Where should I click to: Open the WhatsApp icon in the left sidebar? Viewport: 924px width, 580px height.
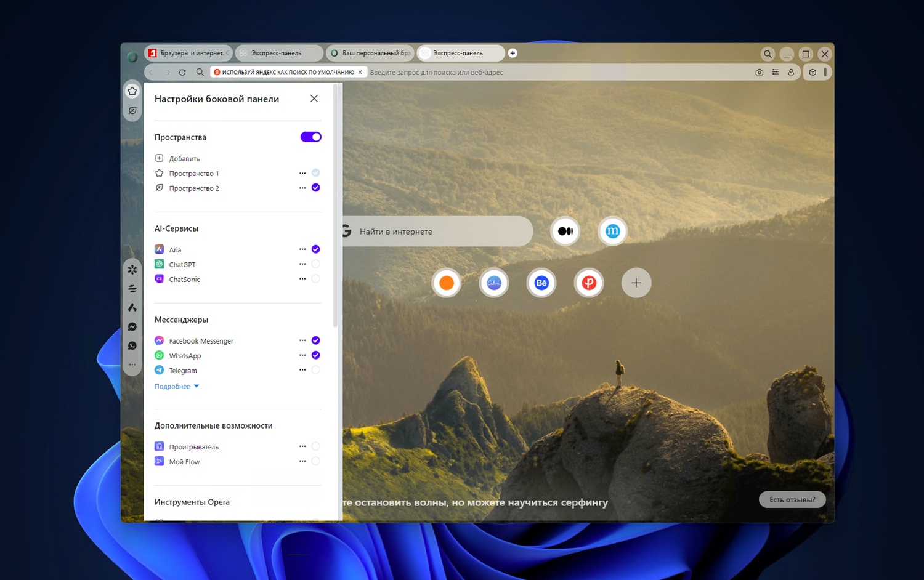[x=132, y=346]
